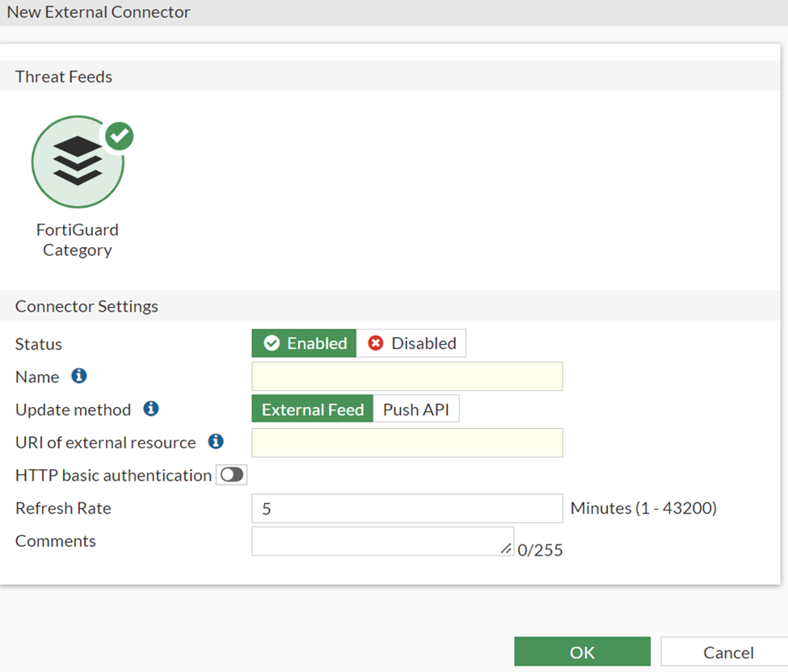Set Status to Disabled
This screenshot has height=672, width=788.
(411, 343)
